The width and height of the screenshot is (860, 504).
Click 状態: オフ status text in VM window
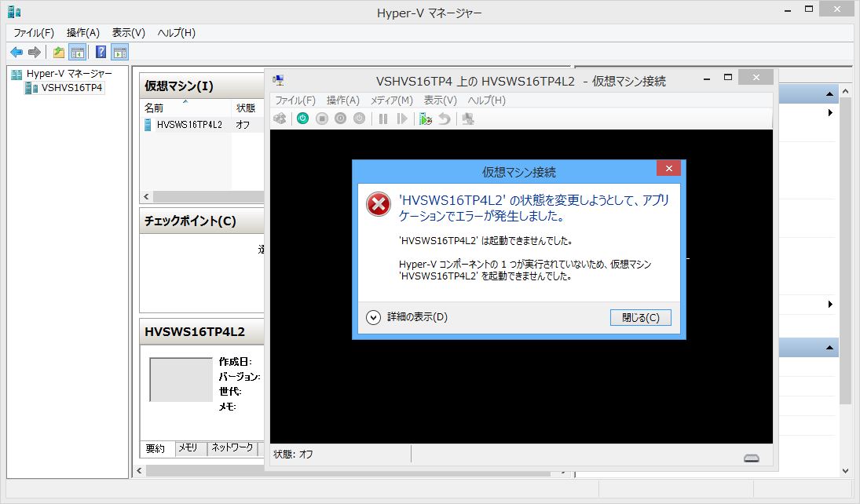click(294, 454)
